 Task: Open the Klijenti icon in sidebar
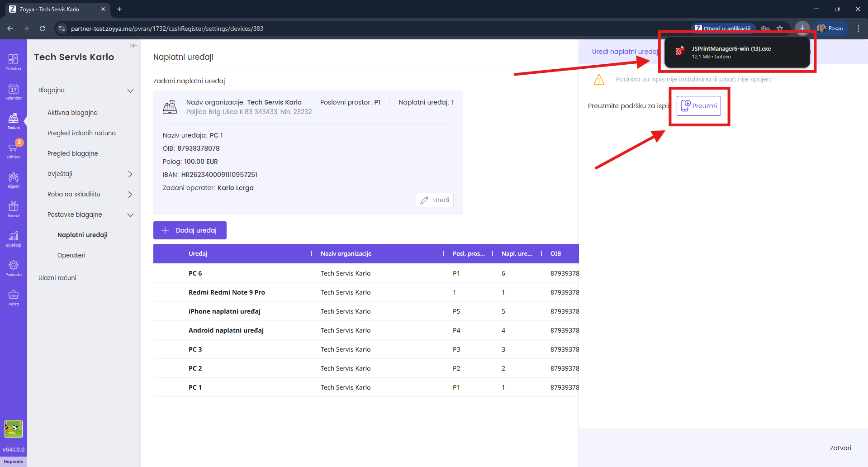13,180
